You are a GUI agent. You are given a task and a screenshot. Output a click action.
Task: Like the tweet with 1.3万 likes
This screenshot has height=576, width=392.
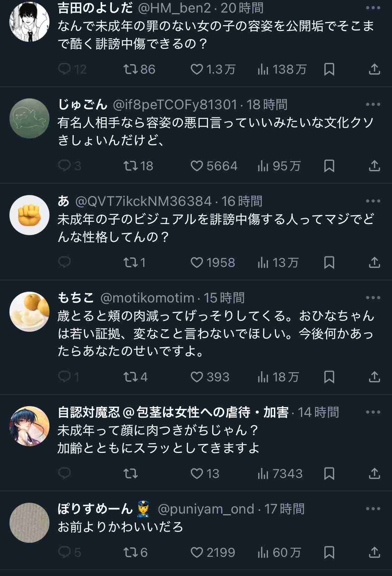tap(197, 69)
